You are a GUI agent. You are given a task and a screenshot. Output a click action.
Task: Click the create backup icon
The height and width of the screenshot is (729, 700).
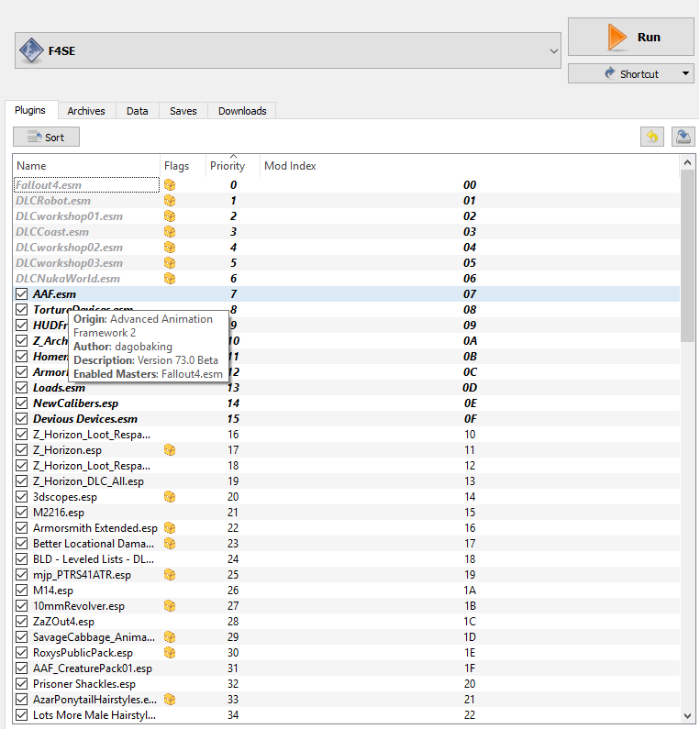683,137
